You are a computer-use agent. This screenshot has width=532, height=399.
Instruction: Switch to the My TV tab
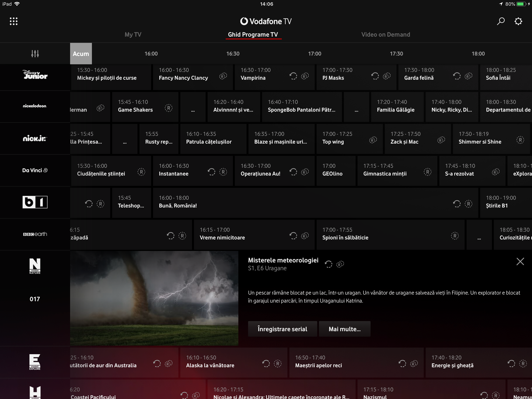pyautogui.click(x=133, y=34)
